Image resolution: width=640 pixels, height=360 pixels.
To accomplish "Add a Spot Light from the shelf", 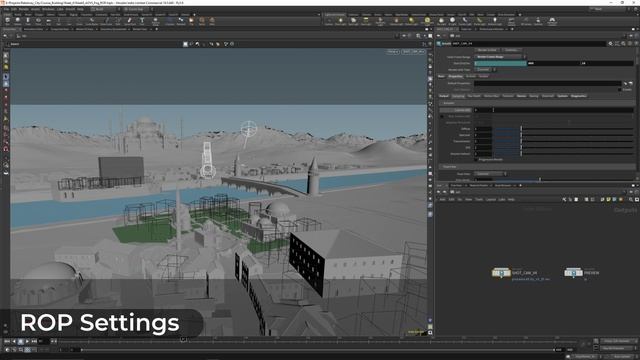I will pos(353,21).
